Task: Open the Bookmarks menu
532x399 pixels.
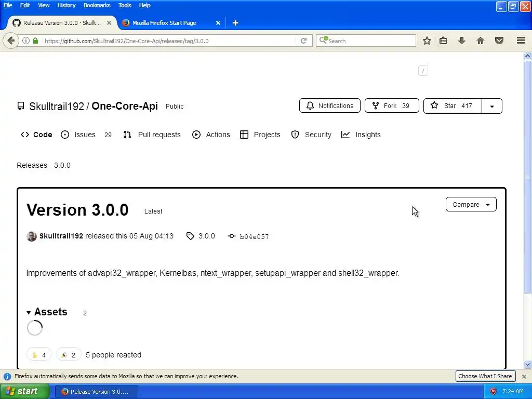Action: pos(97,5)
